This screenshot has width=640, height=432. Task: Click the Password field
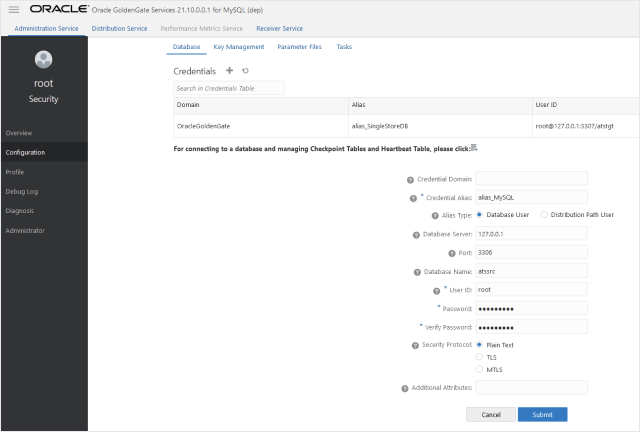(x=531, y=308)
